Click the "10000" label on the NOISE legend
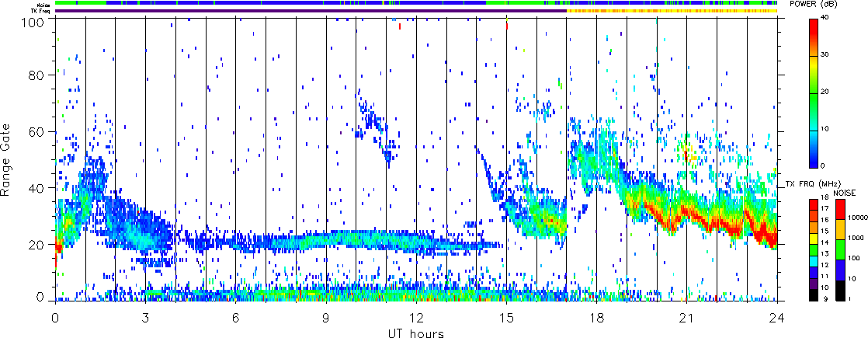868x338 pixels. tap(857, 218)
